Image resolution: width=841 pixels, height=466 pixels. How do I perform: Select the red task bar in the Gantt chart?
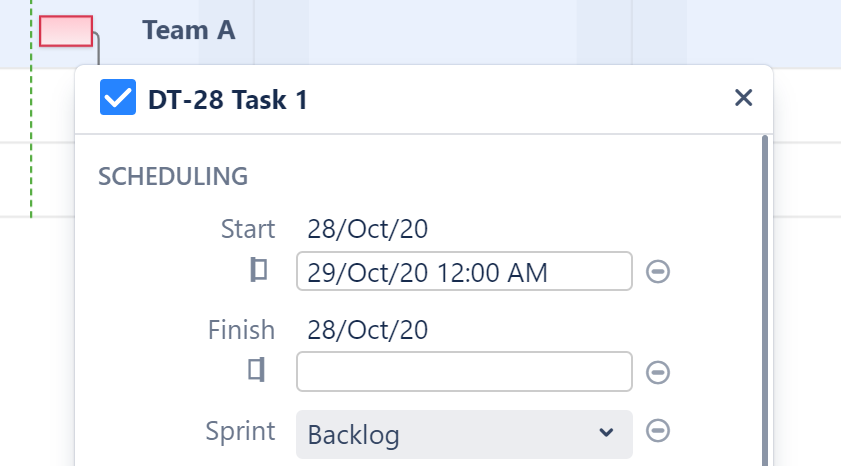point(66,31)
